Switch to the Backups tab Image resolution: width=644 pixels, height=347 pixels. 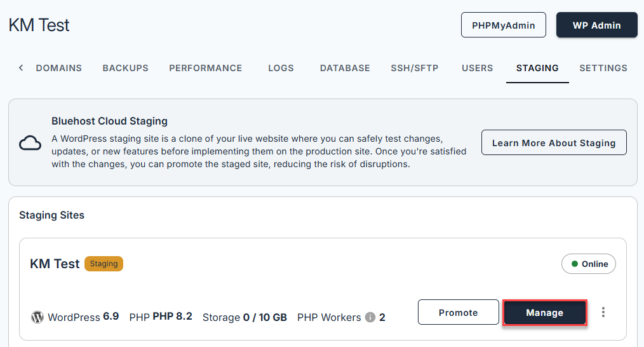125,68
